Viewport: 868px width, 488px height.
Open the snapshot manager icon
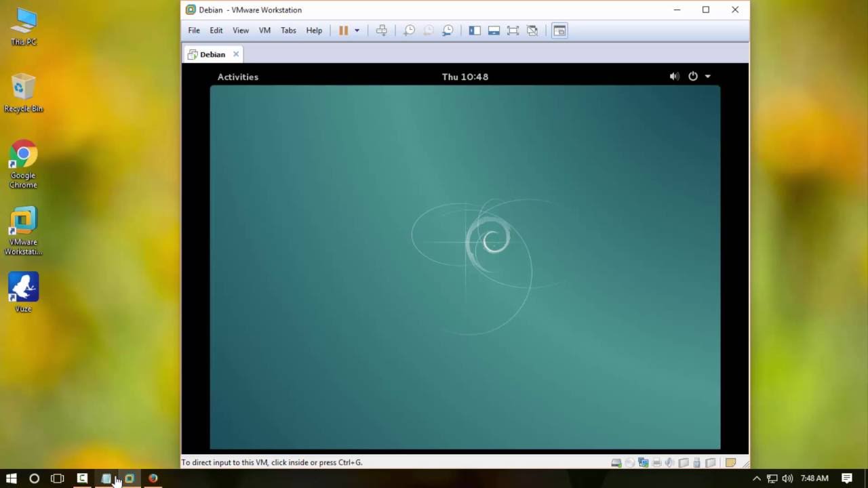click(x=448, y=30)
